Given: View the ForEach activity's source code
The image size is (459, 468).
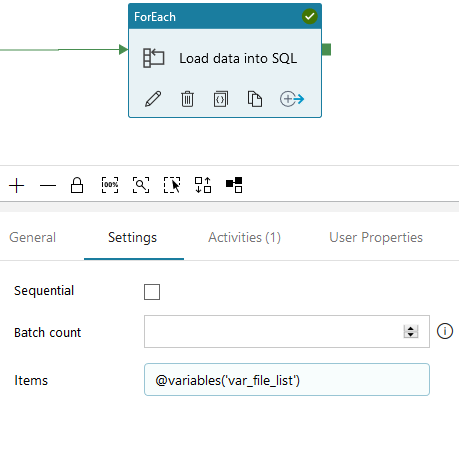Looking at the screenshot, I should tap(221, 99).
